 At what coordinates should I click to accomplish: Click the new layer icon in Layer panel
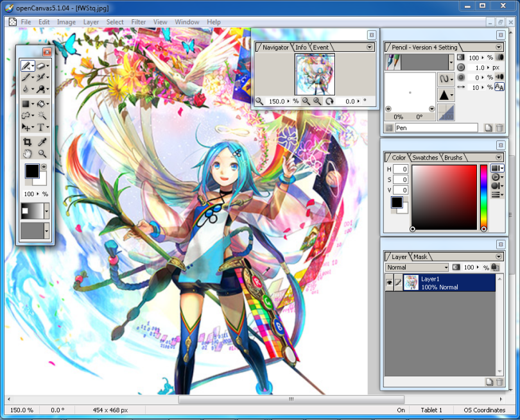click(489, 382)
